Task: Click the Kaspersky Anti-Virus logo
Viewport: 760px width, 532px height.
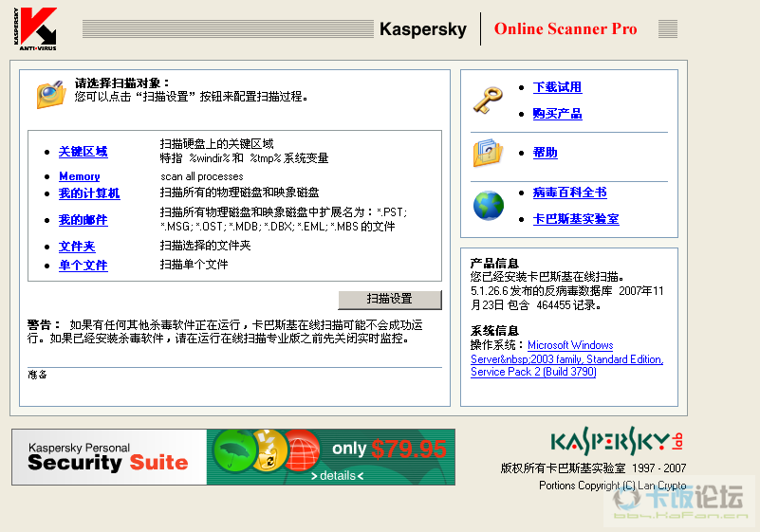Action: point(35,29)
